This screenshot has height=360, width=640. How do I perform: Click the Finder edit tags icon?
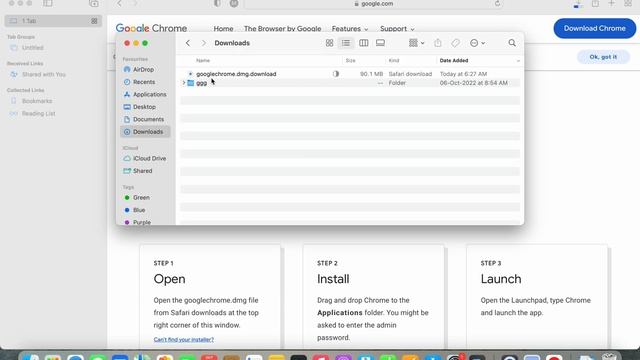[x=456, y=43]
